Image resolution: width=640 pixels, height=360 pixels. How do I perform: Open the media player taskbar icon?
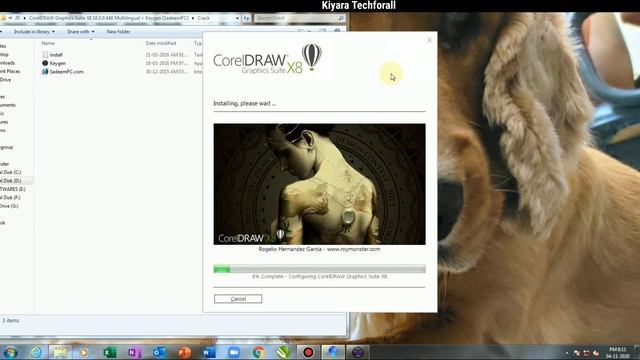pos(84,352)
